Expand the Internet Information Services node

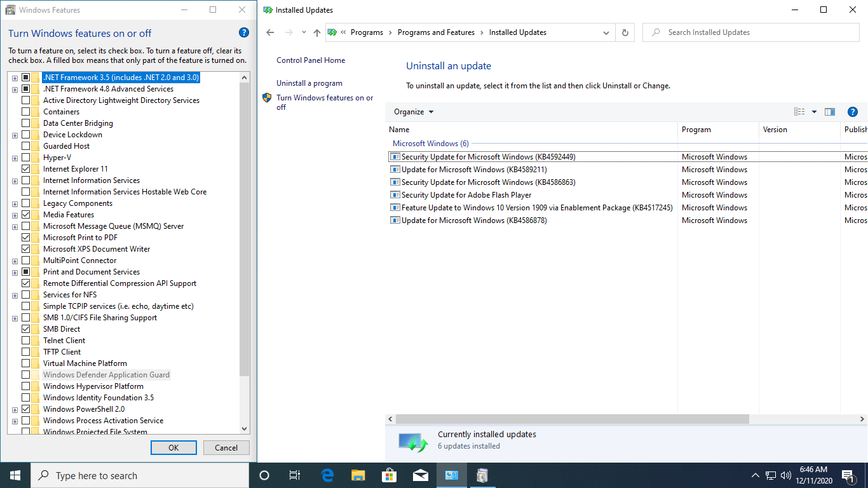[x=15, y=180]
